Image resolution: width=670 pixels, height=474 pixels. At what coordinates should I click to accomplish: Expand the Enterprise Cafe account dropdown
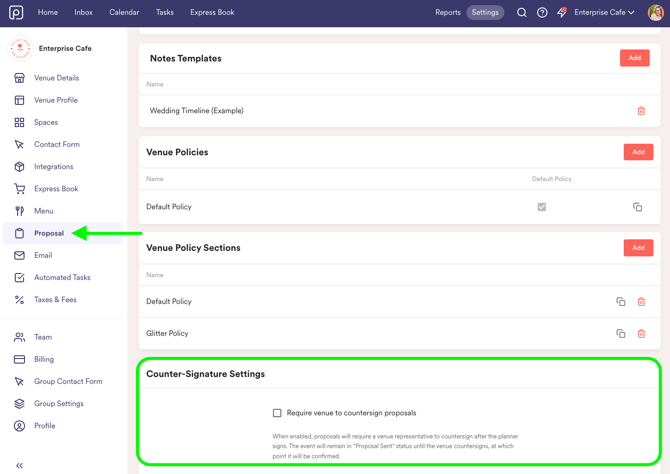(x=604, y=13)
